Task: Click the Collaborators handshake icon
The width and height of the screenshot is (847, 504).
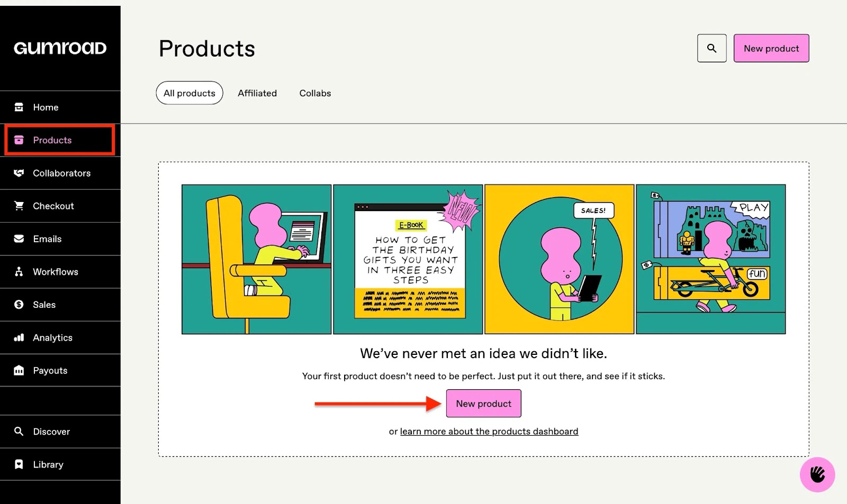Action: 19,173
